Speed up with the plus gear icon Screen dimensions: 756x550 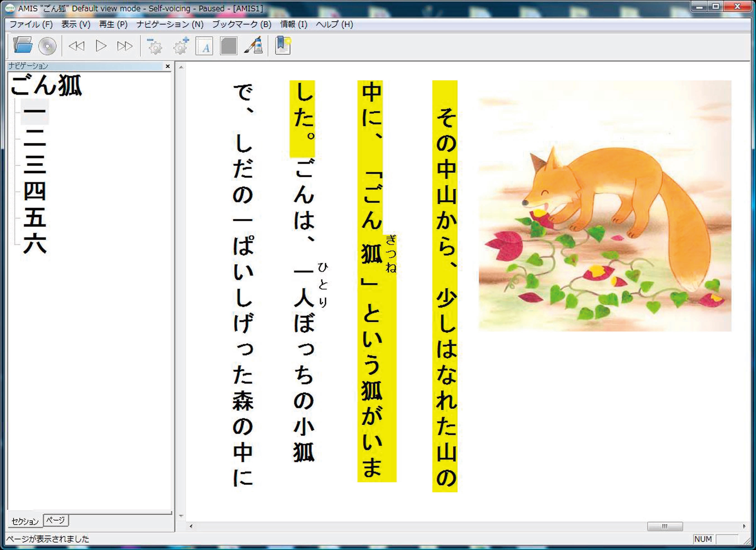[181, 46]
